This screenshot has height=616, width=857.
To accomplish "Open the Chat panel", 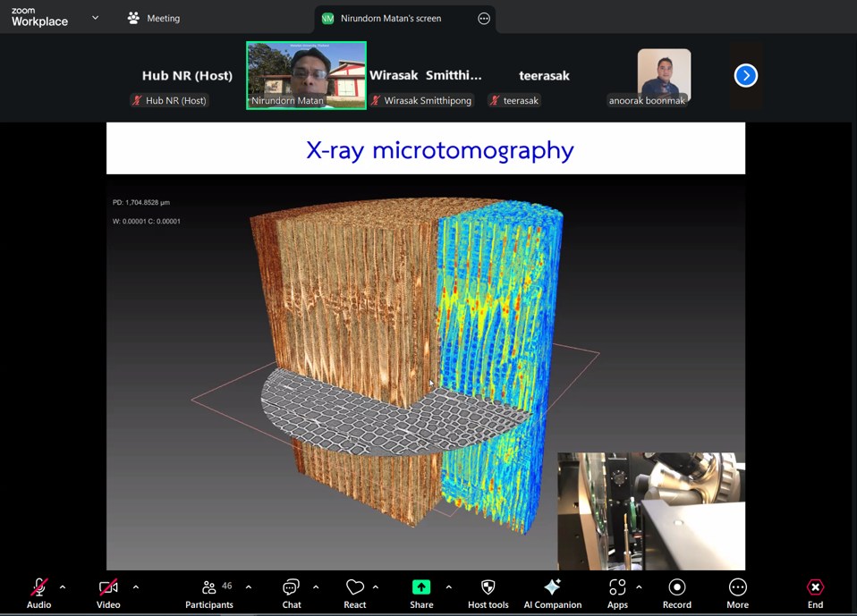I will (292, 593).
